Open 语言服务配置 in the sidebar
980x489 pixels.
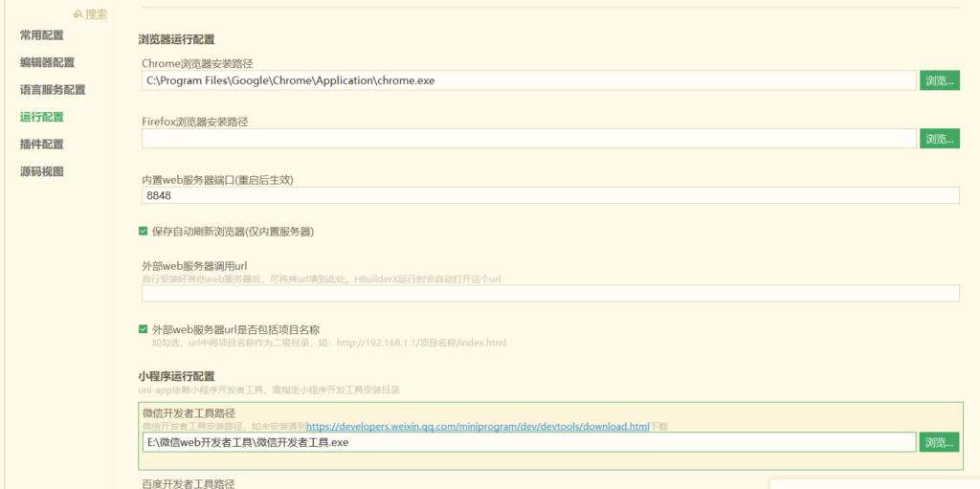pyautogui.click(x=53, y=90)
